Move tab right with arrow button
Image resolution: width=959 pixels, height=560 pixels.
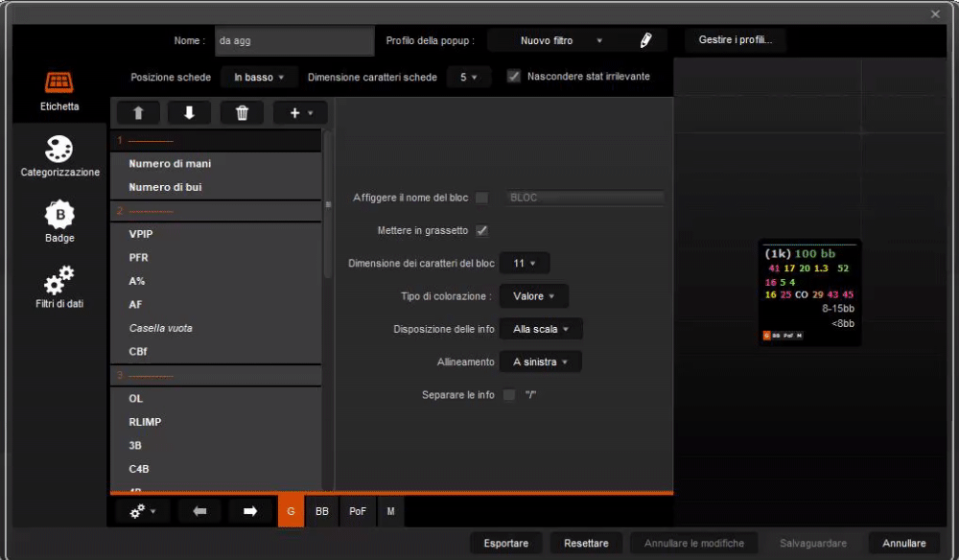coord(250,511)
